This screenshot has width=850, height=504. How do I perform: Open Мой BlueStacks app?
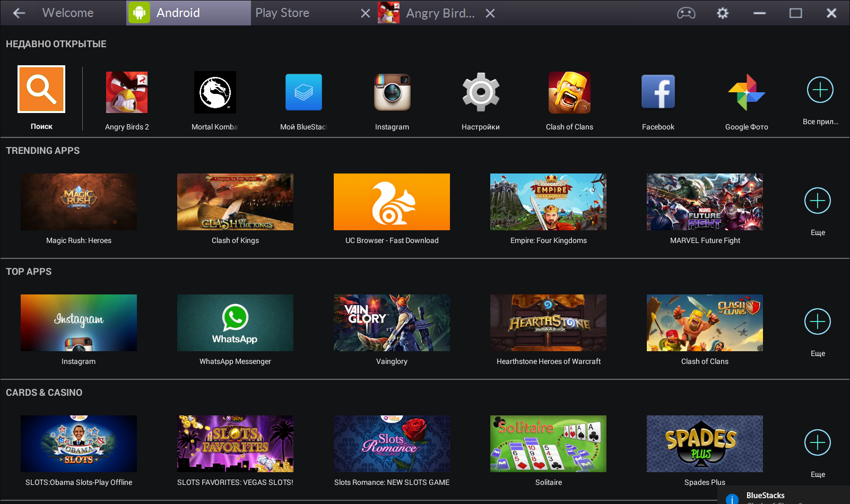tap(303, 92)
